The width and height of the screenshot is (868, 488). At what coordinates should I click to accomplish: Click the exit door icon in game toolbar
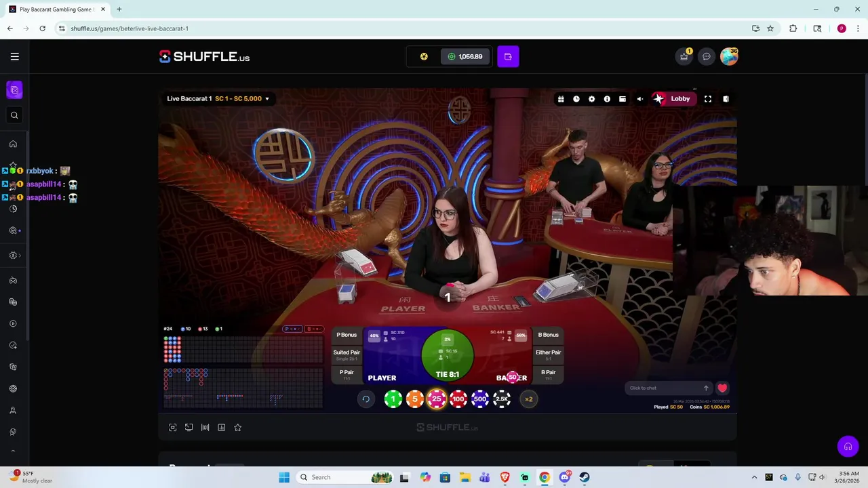pyautogui.click(x=726, y=99)
